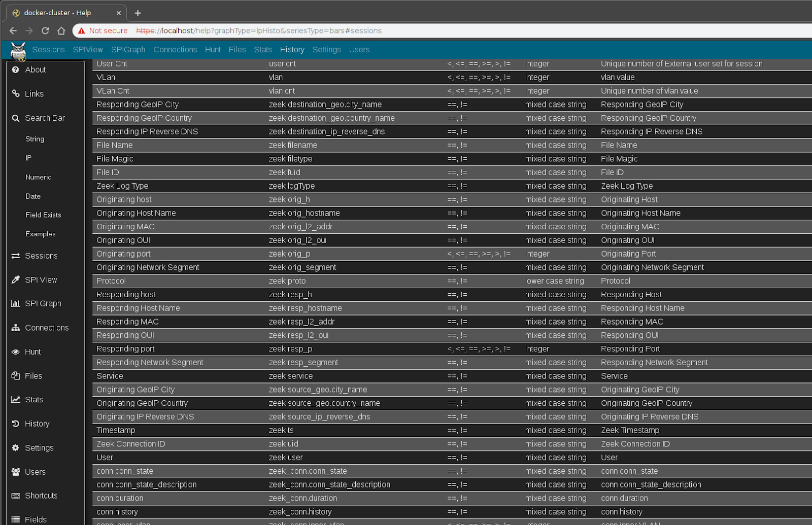Viewport: 812px width, 525px height.
Task: Open the Shortcuts keyboard icon
Action: pos(15,496)
